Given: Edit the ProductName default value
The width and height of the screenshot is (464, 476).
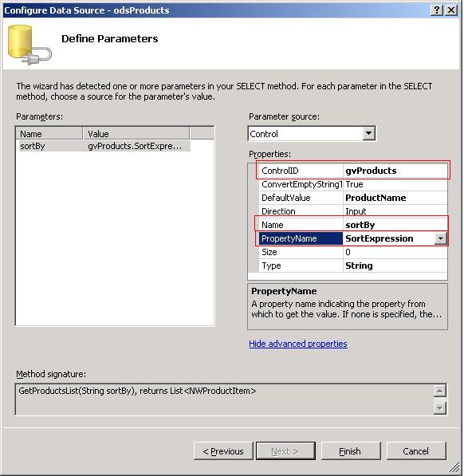Looking at the screenshot, I should tap(395, 198).
